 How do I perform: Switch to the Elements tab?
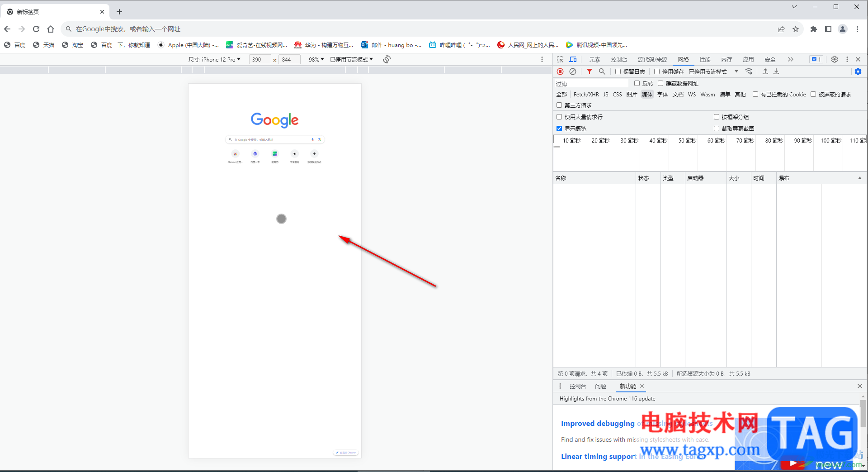pyautogui.click(x=594, y=59)
